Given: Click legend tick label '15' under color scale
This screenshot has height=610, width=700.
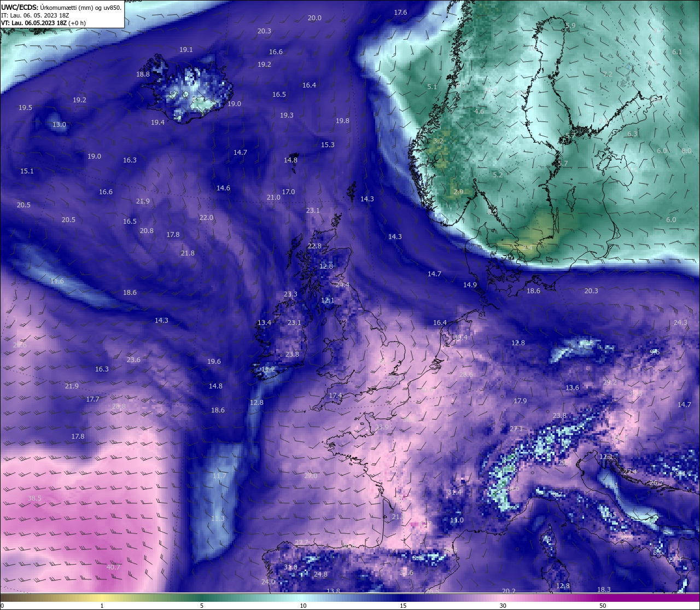Looking at the screenshot, I should coord(403,606).
